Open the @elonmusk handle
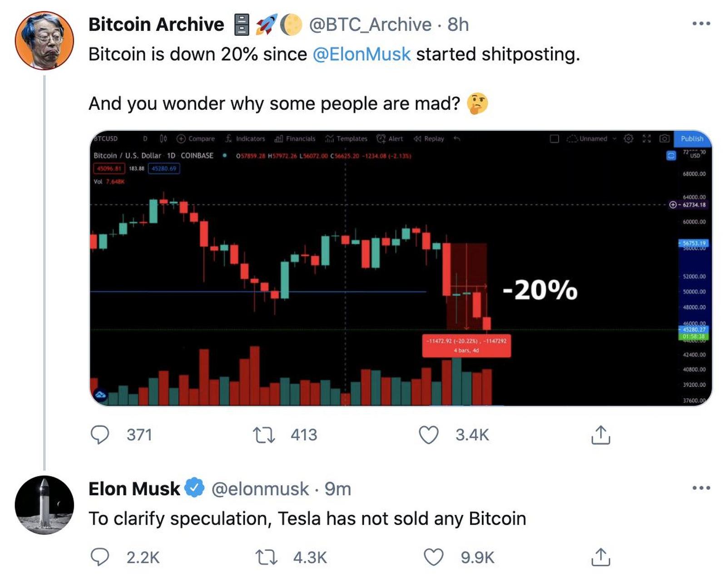Viewport: 728px width, 581px height. (x=260, y=489)
